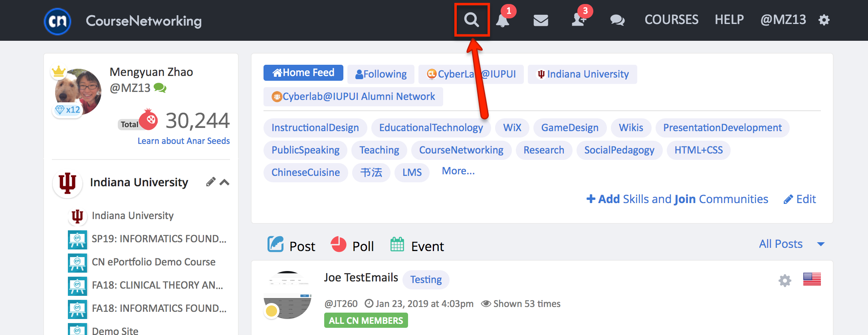Create a new Poll
This screenshot has height=335, width=868.
tap(352, 245)
